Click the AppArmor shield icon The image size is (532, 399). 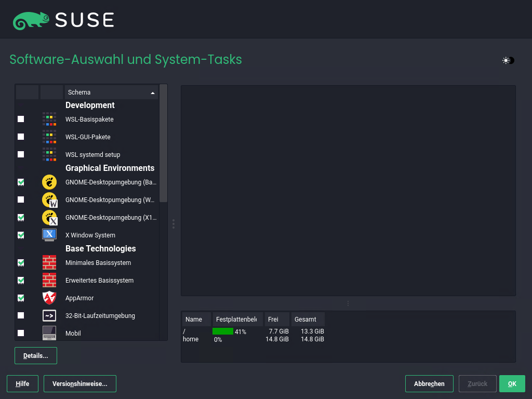(x=49, y=298)
